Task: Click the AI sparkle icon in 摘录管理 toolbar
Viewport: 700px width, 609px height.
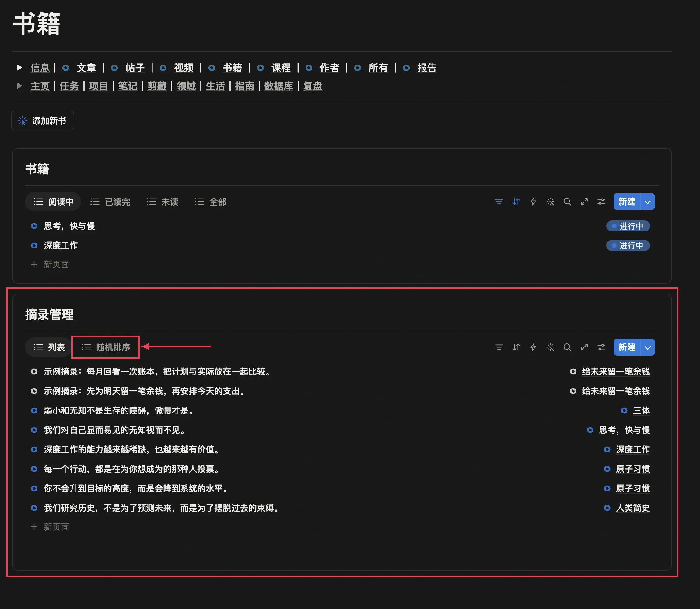Action: (550, 347)
